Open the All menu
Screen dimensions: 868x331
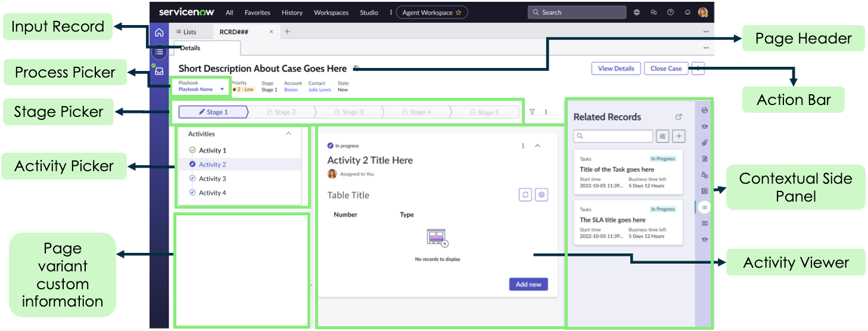(x=229, y=13)
